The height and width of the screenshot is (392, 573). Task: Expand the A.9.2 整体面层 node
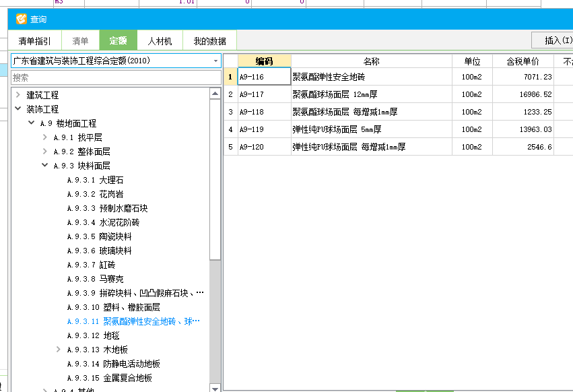click(45, 151)
